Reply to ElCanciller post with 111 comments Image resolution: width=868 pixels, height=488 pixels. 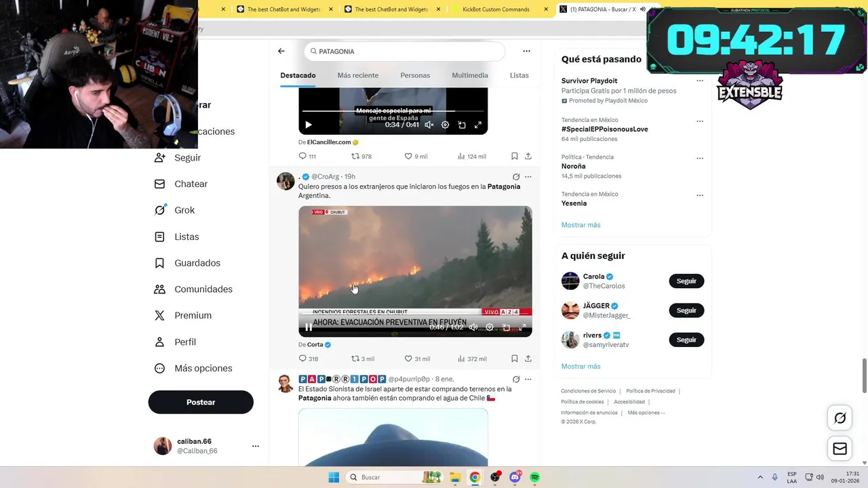pos(307,157)
